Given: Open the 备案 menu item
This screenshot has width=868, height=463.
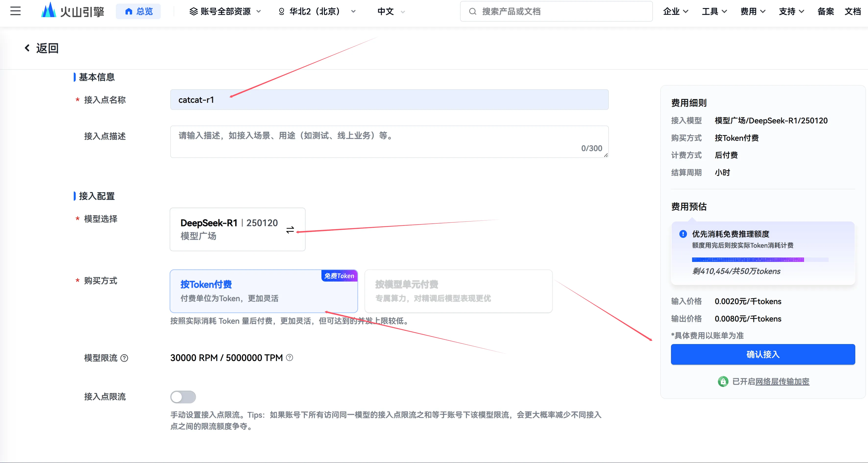Looking at the screenshot, I should [x=826, y=12].
